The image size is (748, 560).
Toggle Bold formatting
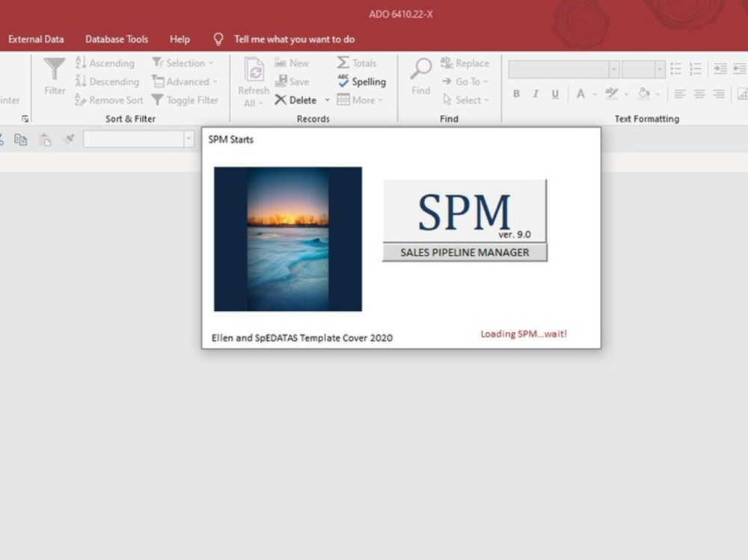516,94
